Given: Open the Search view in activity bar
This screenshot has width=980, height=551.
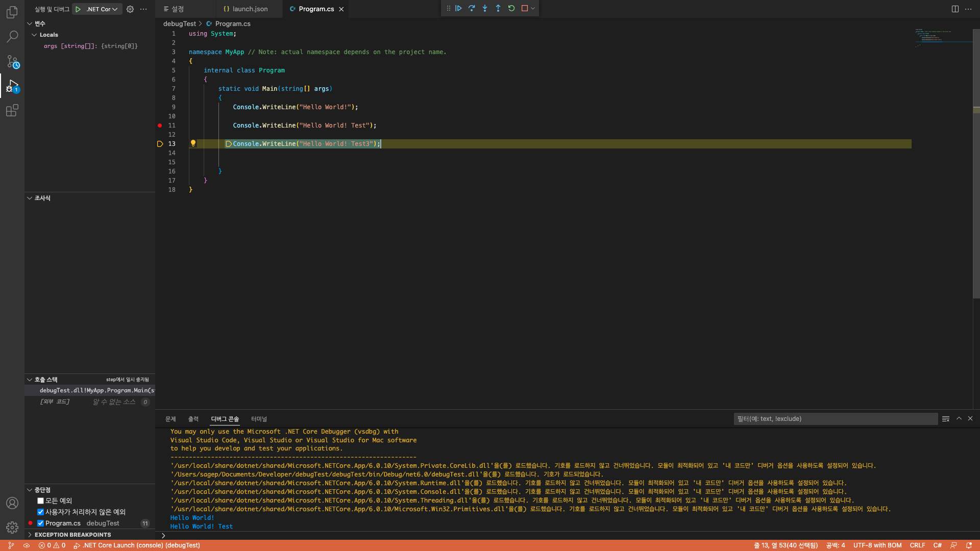Looking at the screenshot, I should click(x=12, y=36).
